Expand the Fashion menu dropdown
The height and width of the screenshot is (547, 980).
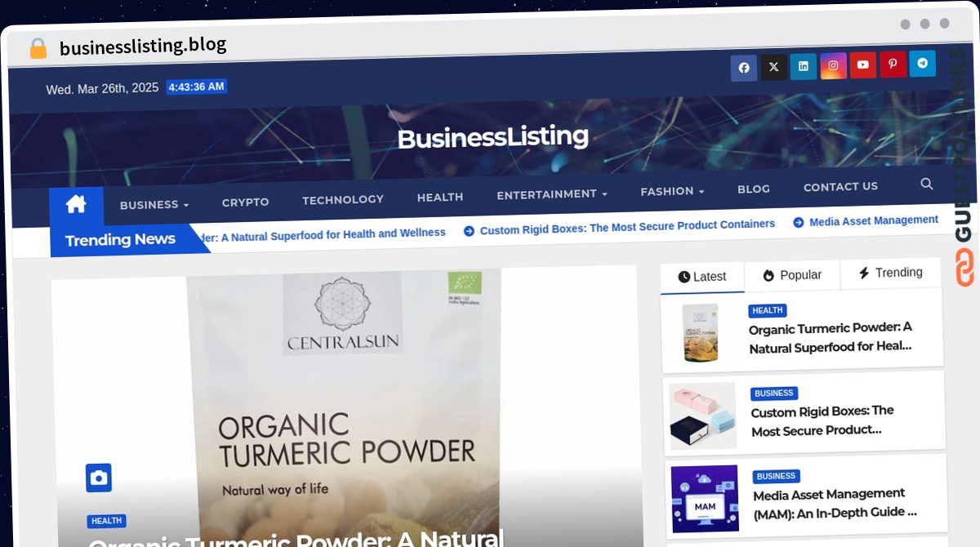click(x=672, y=191)
